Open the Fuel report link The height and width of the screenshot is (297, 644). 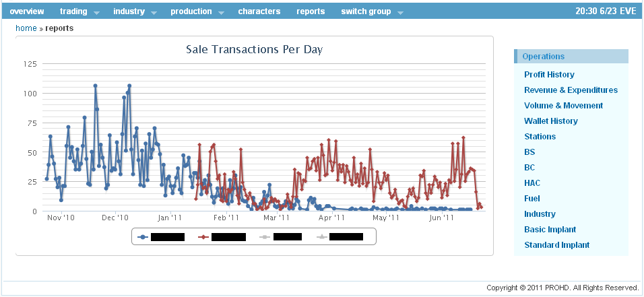click(x=532, y=199)
